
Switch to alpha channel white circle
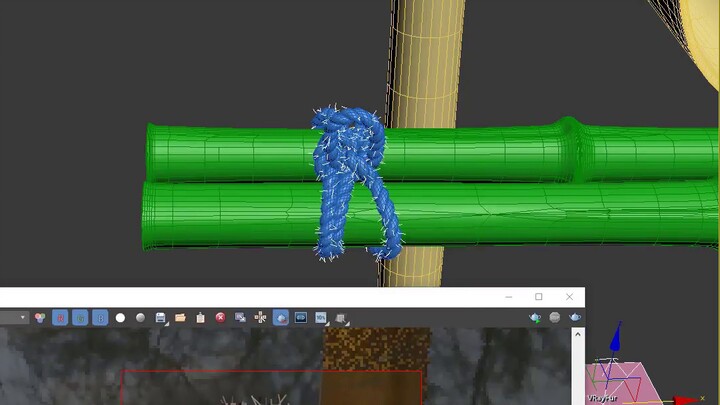120,318
